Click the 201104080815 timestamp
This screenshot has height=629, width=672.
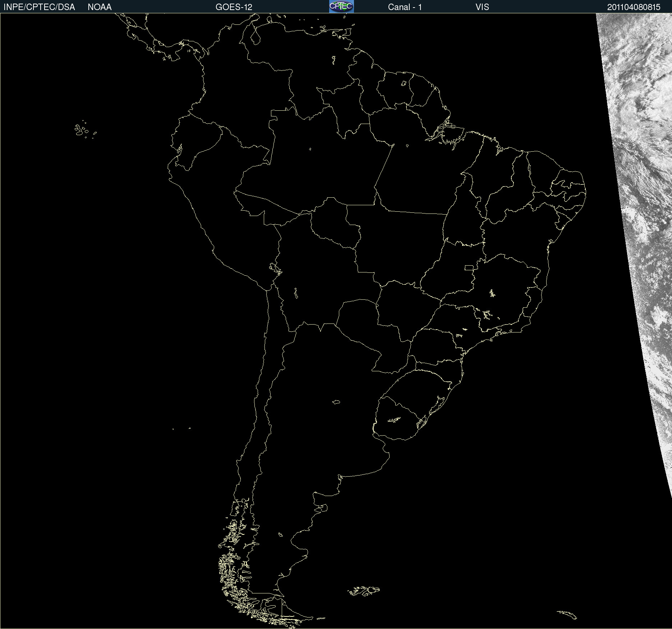[634, 7]
